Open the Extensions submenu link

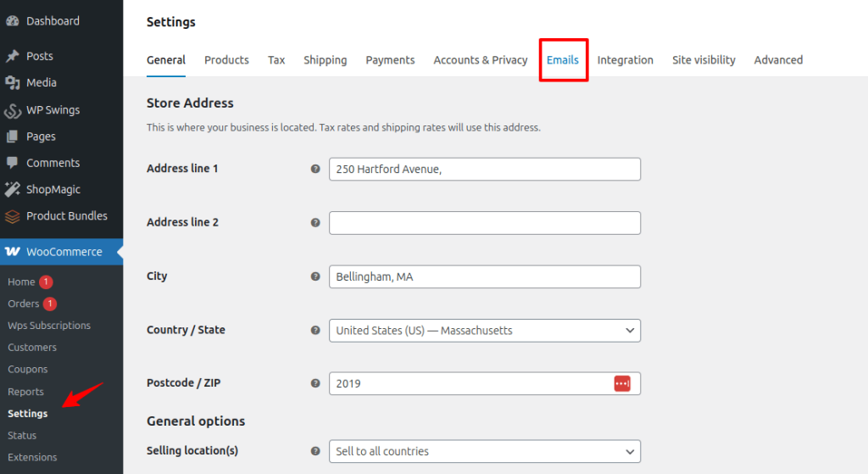point(32,457)
